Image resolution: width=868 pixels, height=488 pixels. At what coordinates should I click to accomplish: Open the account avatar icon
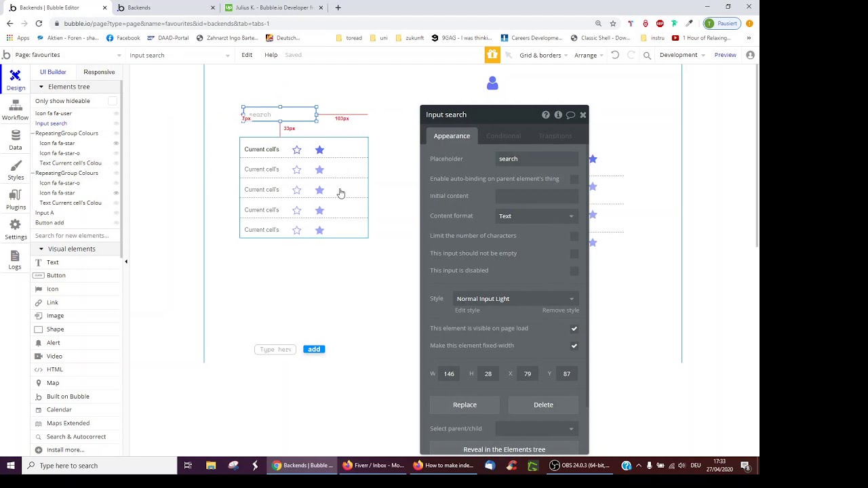750,55
